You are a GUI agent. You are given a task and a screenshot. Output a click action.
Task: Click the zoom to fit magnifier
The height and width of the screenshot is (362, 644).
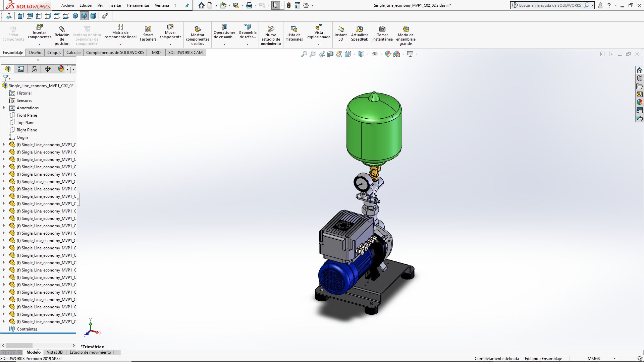point(304,54)
